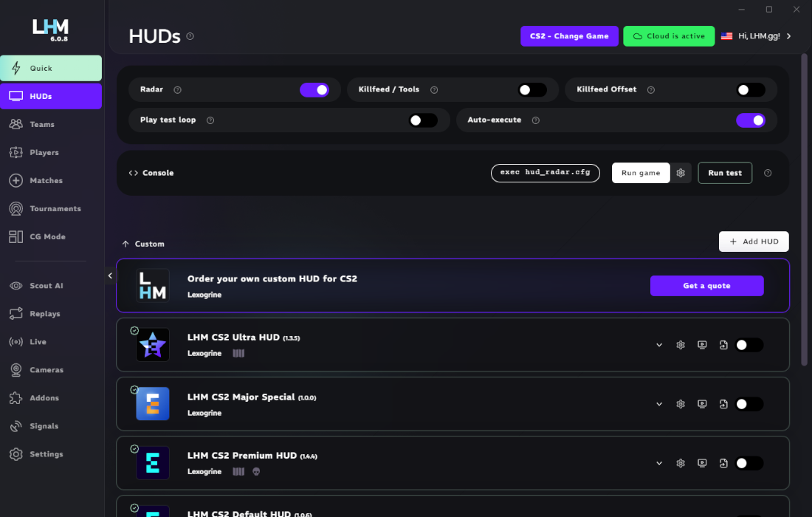Collapse the Custom HUDs section

(x=125, y=244)
